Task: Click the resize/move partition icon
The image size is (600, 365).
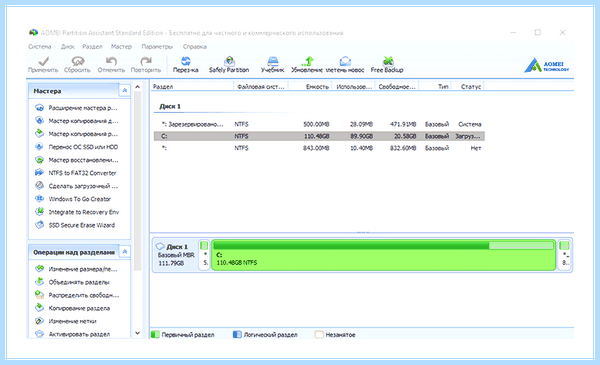Action: click(39, 269)
